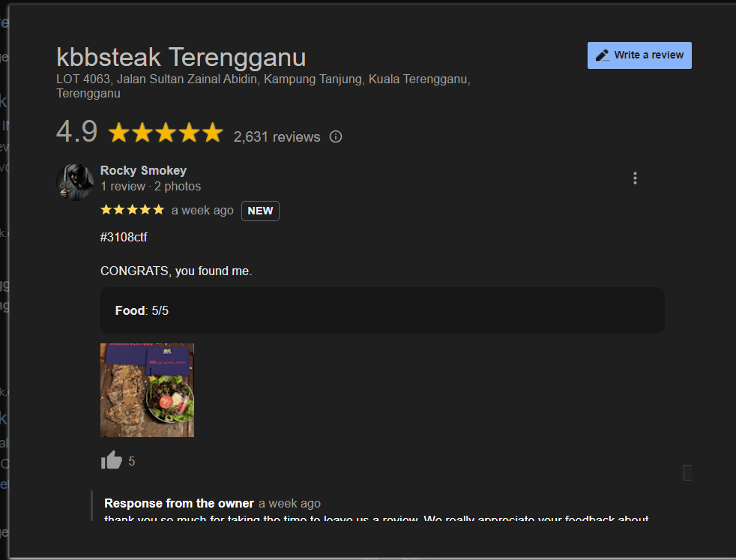Open the Rocky Smokey reviewer profile name
Screen dimensions: 736x560
click(143, 170)
